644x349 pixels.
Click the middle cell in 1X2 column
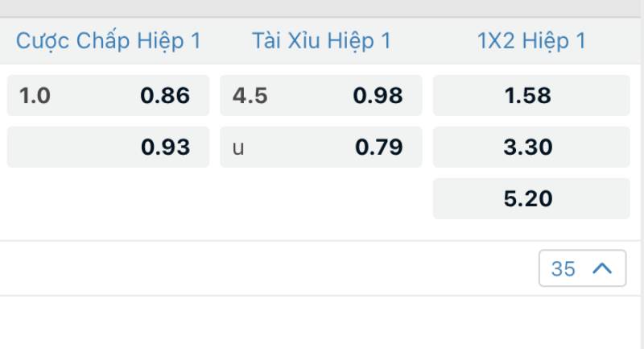tap(531, 147)
